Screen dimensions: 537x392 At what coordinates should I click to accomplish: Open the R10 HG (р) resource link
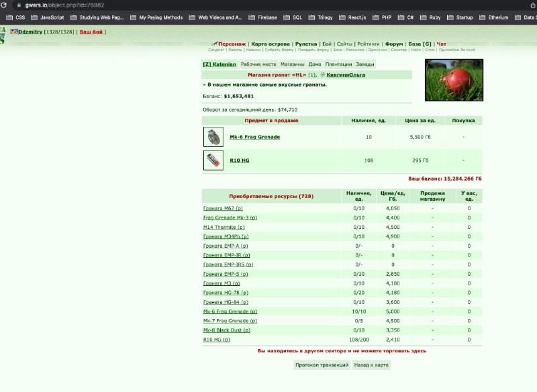click(x=216, y=340)
